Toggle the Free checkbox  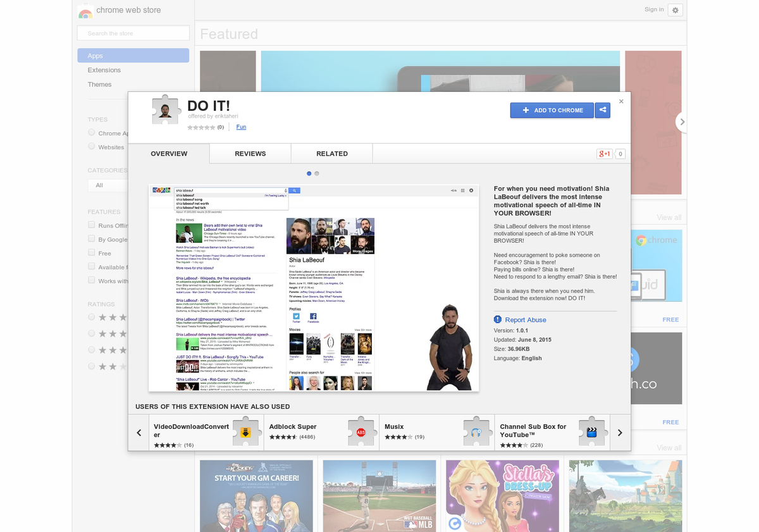[x=92, y=253]
